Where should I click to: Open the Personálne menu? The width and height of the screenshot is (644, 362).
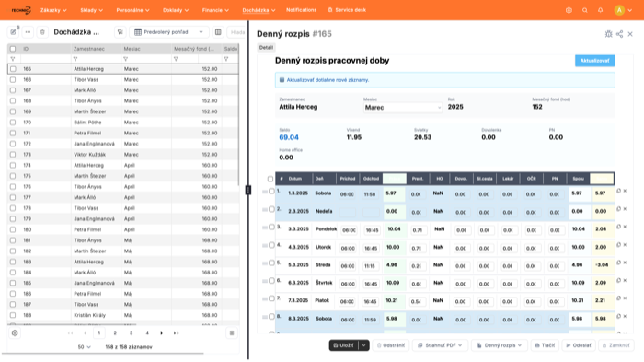[133, 10]
